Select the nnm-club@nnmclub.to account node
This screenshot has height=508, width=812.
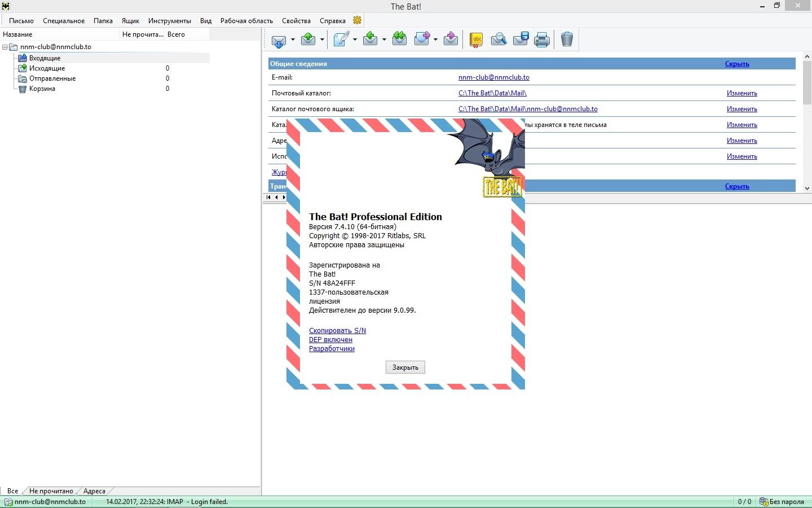(x=55, y=47)
